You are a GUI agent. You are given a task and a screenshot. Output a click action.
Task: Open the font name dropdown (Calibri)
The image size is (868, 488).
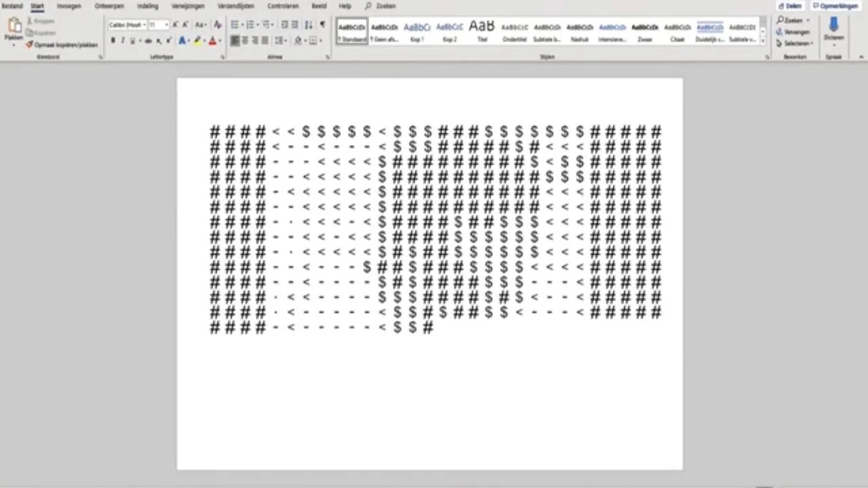pos(144,25)
